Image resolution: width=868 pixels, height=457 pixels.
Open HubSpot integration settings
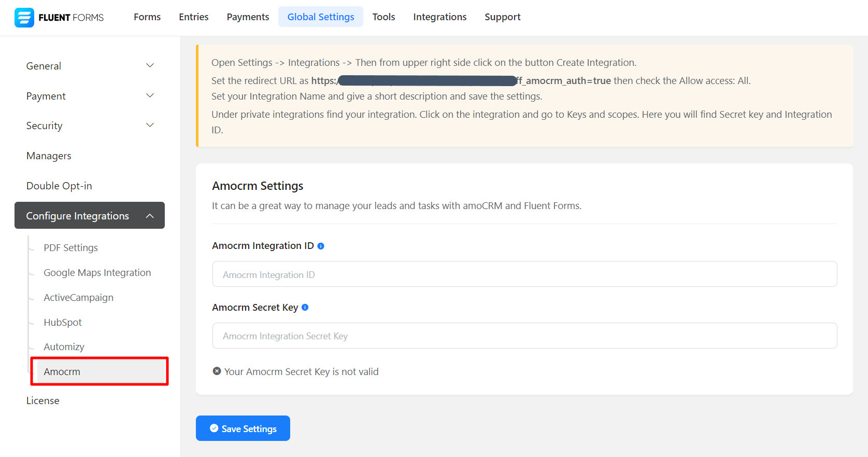pos(63,322)
